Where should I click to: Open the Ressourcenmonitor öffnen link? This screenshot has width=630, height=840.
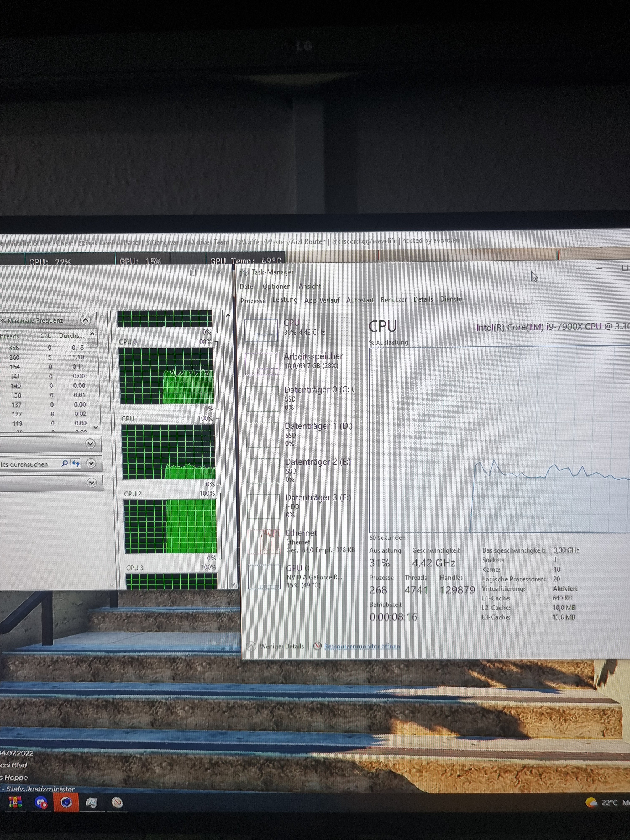point(362,646)
